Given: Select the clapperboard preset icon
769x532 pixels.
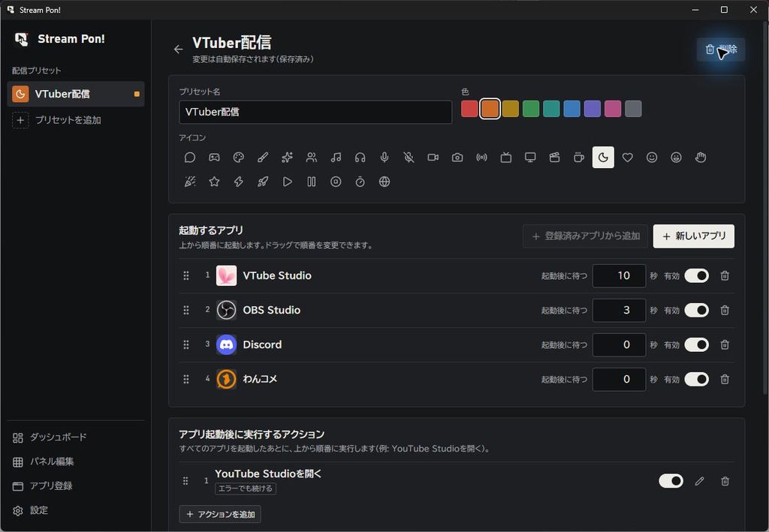Looking at the screenshot, I should pos(555,158).
